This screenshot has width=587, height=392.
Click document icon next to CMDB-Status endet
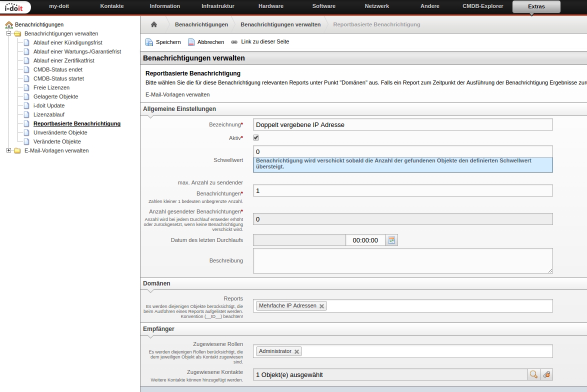26,69
